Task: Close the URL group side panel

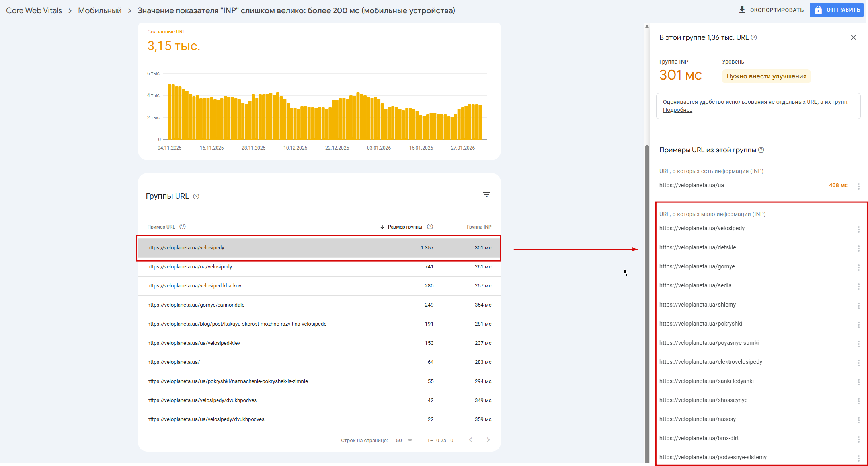Action: tap(853, 37)
